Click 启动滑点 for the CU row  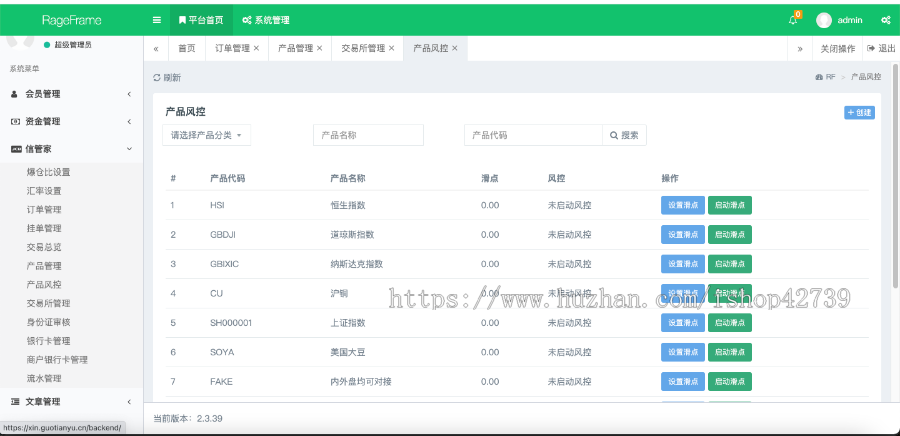(729, 293)
